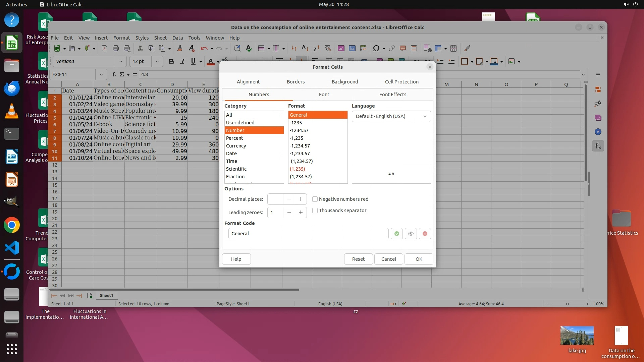Viewport: 644px width, 362px height.
Task: Click the Italic toolbar icon
Action: point(182,61)
